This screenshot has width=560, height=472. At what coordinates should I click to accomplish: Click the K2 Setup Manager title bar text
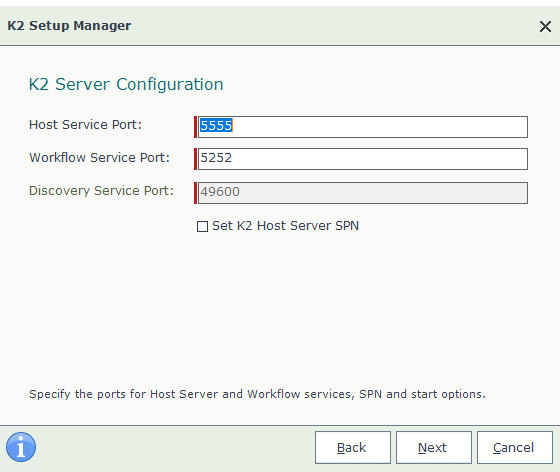point(69,26)
